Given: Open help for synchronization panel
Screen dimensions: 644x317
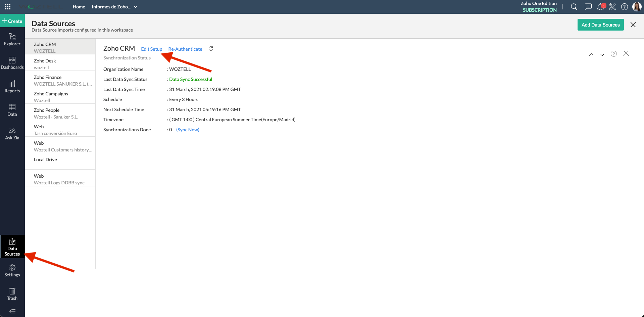Looking at the screenshot, I should tap(614, 54).
